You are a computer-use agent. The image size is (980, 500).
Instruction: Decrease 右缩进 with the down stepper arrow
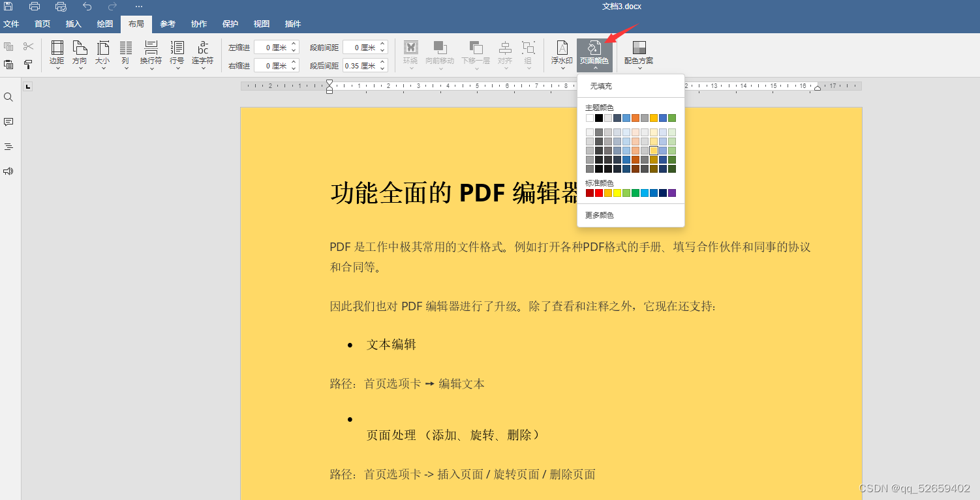point(294,69)
